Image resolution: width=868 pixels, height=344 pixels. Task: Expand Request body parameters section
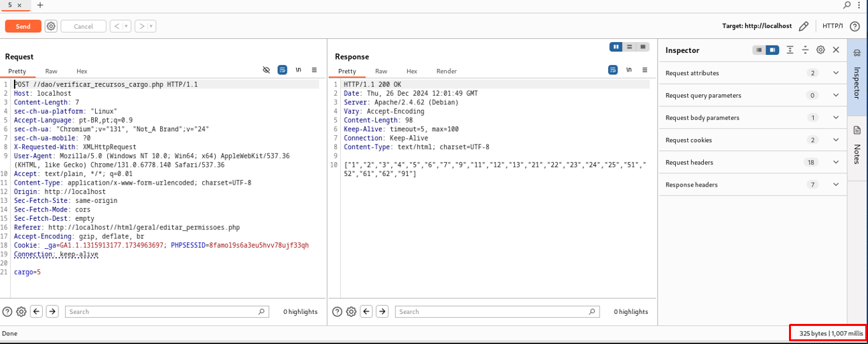tap(753, 118)
